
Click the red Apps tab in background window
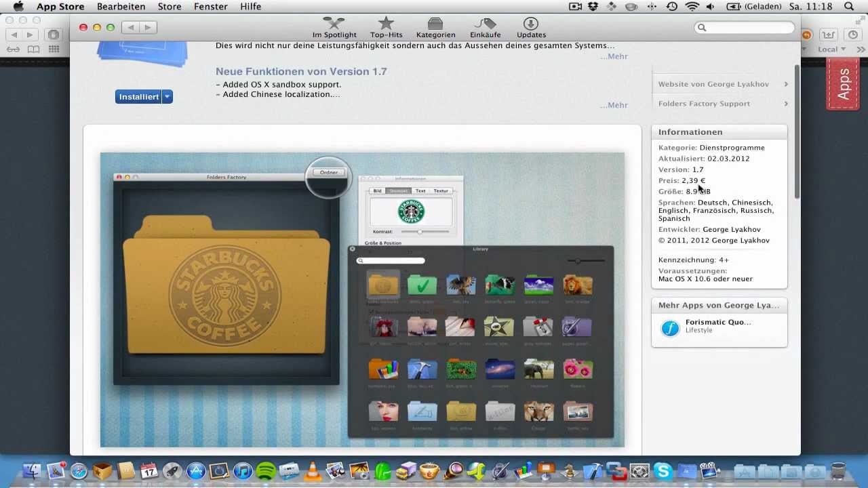[x=843, y=85]
